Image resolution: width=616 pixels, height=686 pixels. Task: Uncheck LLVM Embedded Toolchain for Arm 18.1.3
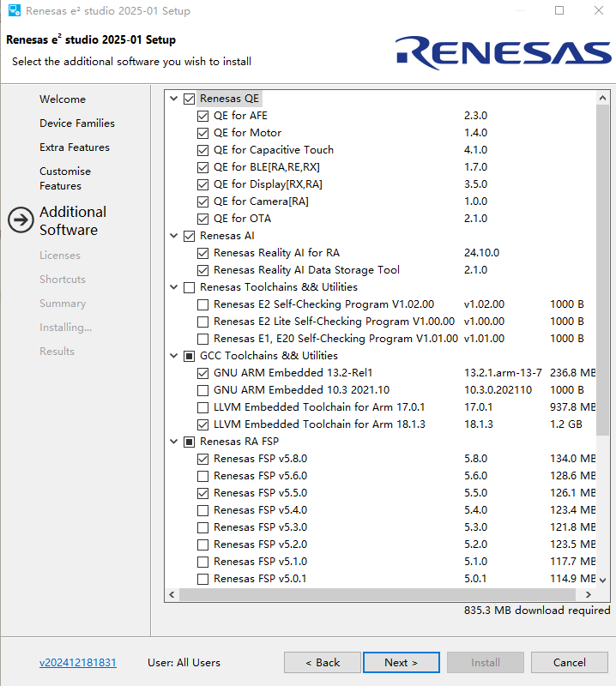tap(202, 424)
